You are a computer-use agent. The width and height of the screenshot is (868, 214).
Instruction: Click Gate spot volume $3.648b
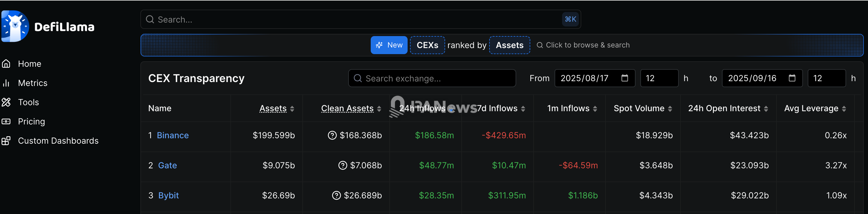tap(656, 165)
